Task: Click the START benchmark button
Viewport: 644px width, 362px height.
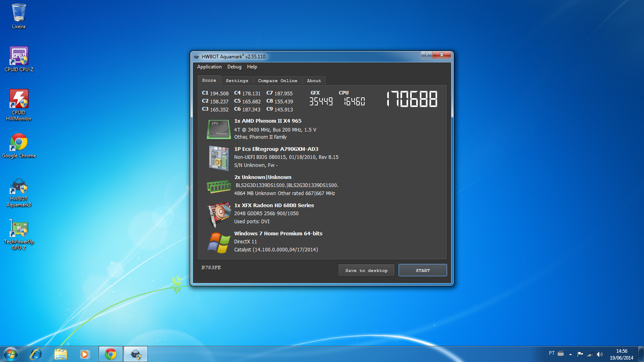Action: coord(423,270)
